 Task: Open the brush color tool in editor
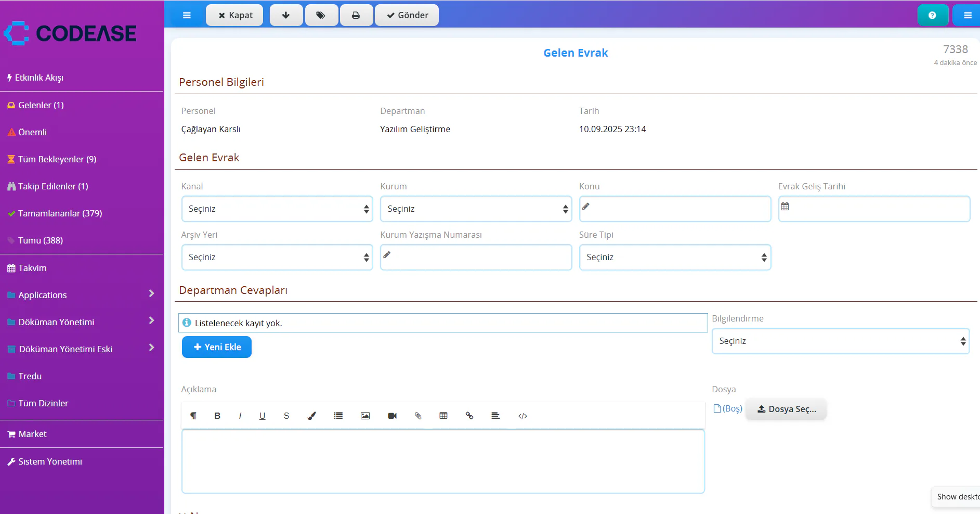pos(312,416)
